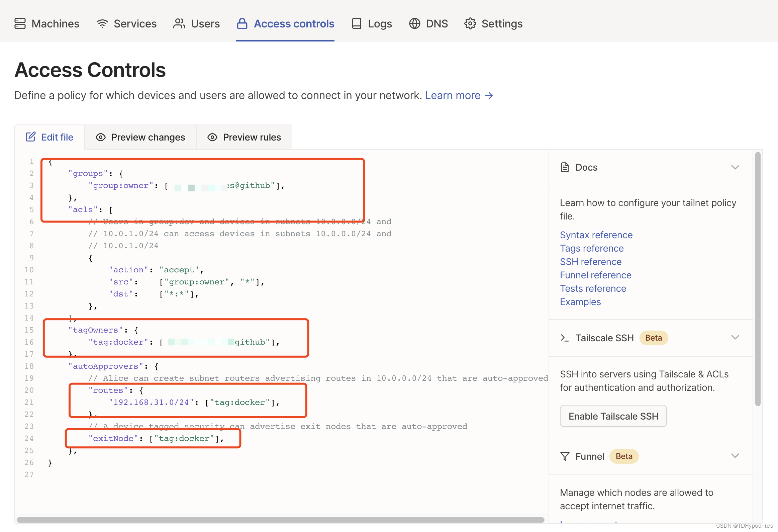Image resolution: width=778 pixels, height=532 pixels.
Task: Collapse the Tailscale SSH section chevron
Action: point(735,338)
